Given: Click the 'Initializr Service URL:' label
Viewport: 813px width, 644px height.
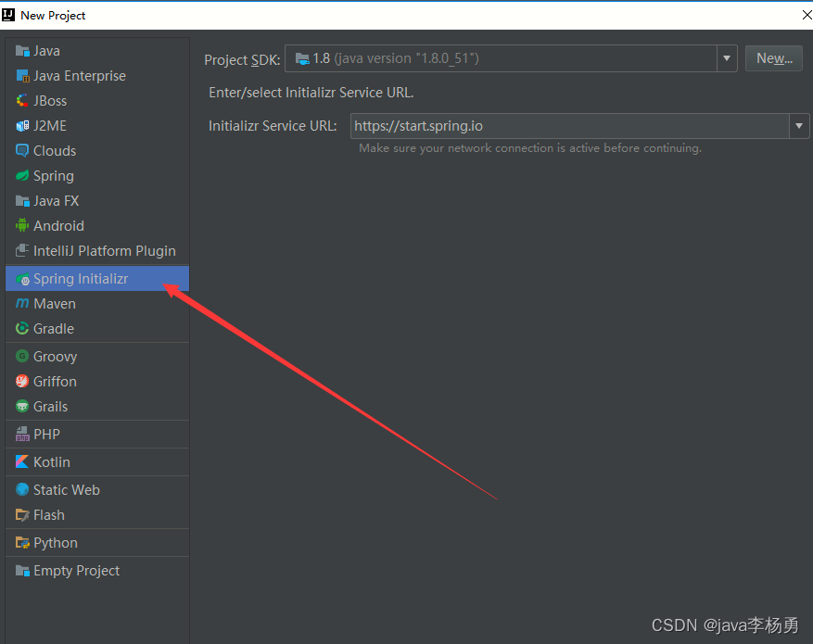Looking at the screenshot, I should (x=273, y=126).
